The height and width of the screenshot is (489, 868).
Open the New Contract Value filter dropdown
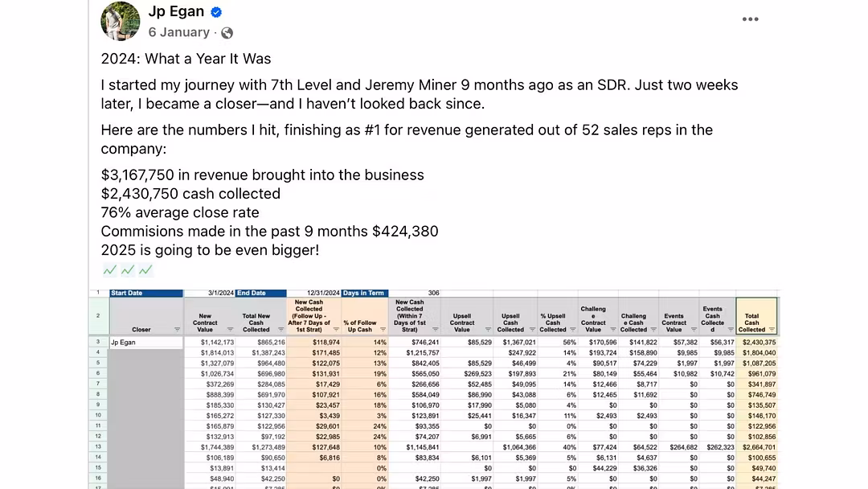(x=230, y=330)
